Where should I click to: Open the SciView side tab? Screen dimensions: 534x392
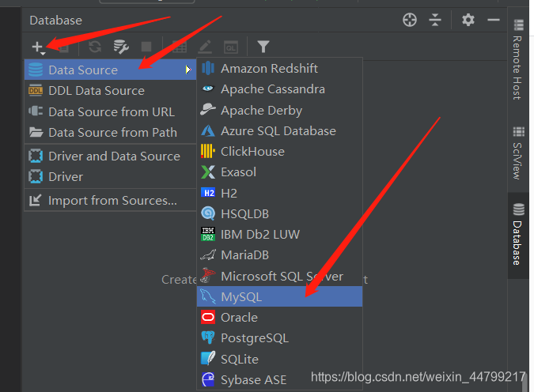518,153
